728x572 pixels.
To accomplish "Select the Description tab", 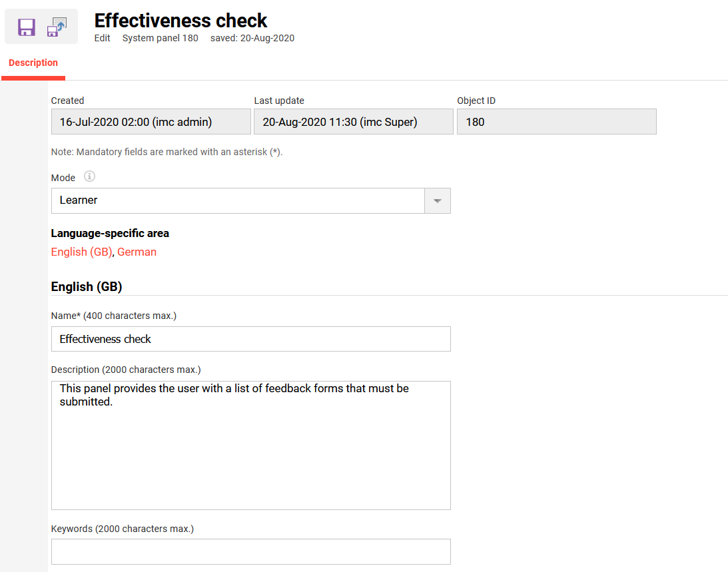I will [x=33, y=62].
